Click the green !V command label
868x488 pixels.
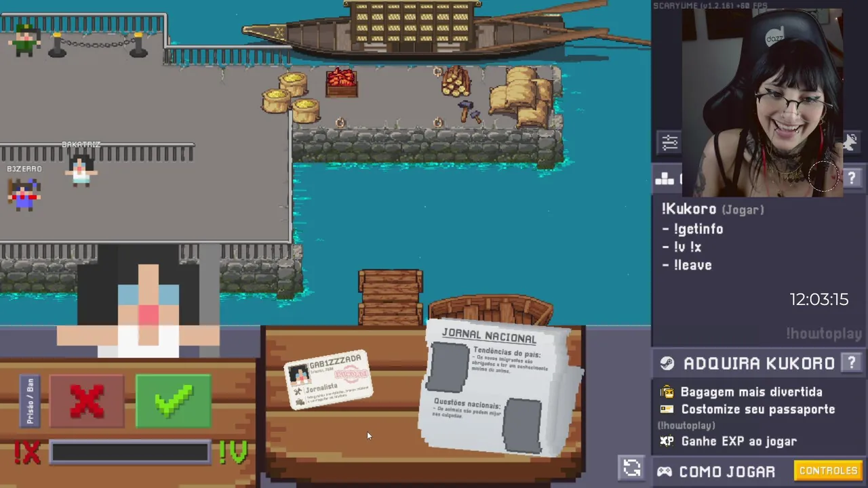(234, 453)
